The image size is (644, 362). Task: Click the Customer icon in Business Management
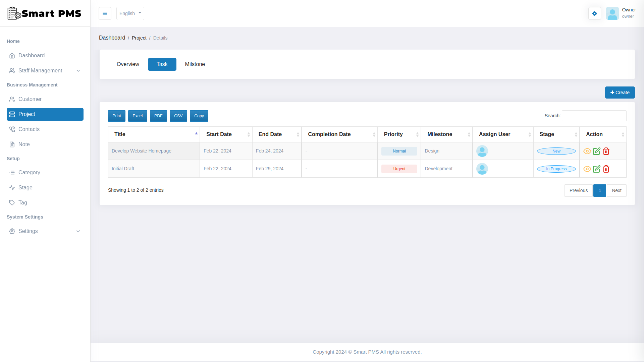click(x=12, y=99)
